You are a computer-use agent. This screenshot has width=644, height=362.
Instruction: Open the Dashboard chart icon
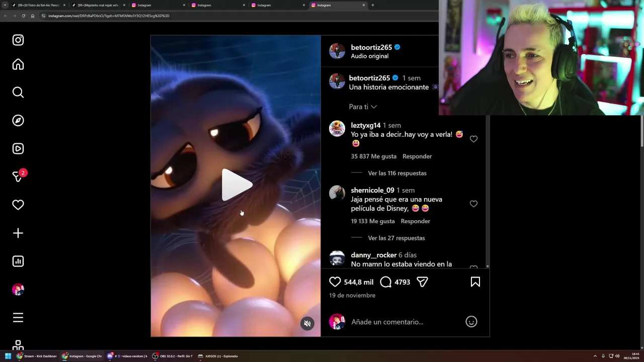[x=18, y=261]
